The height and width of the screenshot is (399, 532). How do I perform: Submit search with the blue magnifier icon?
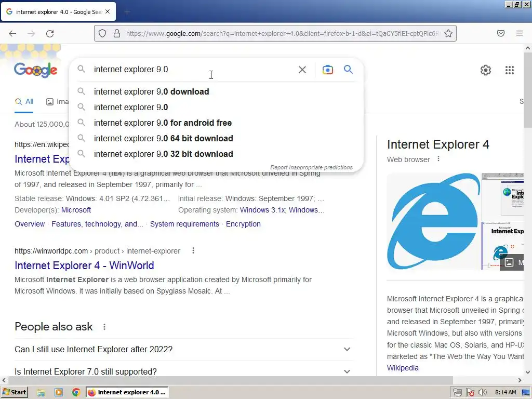tap(349, 70)
